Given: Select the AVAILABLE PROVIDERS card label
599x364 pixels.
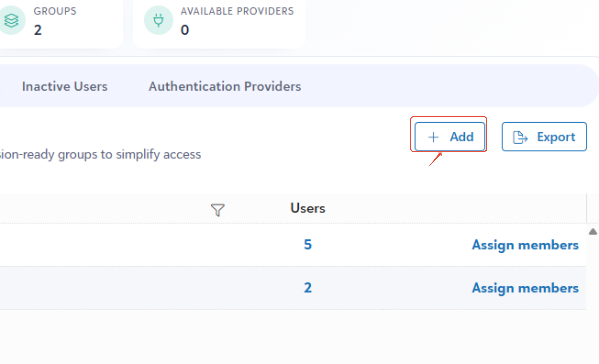Looking at the screenshot, I should (237, 11).
